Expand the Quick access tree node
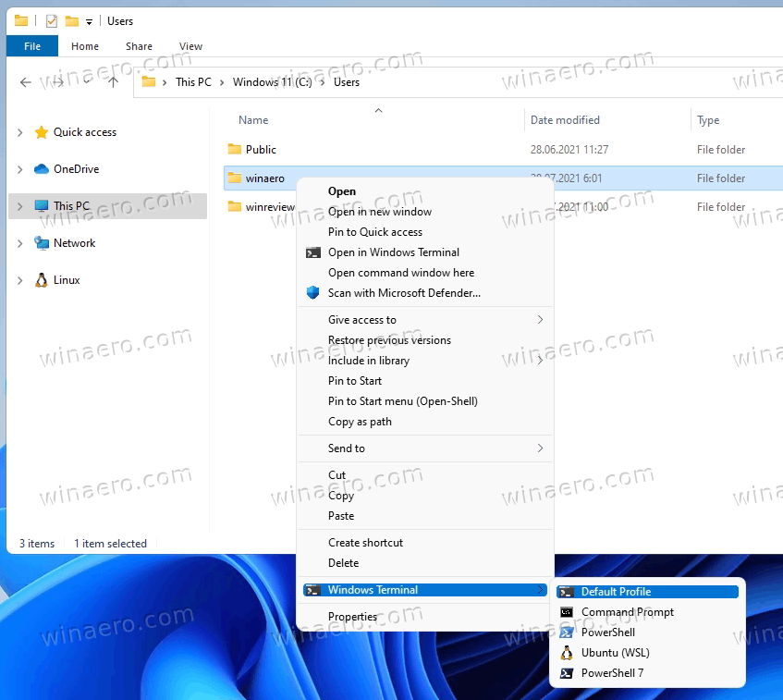The image size is (783, 700). 20,132
